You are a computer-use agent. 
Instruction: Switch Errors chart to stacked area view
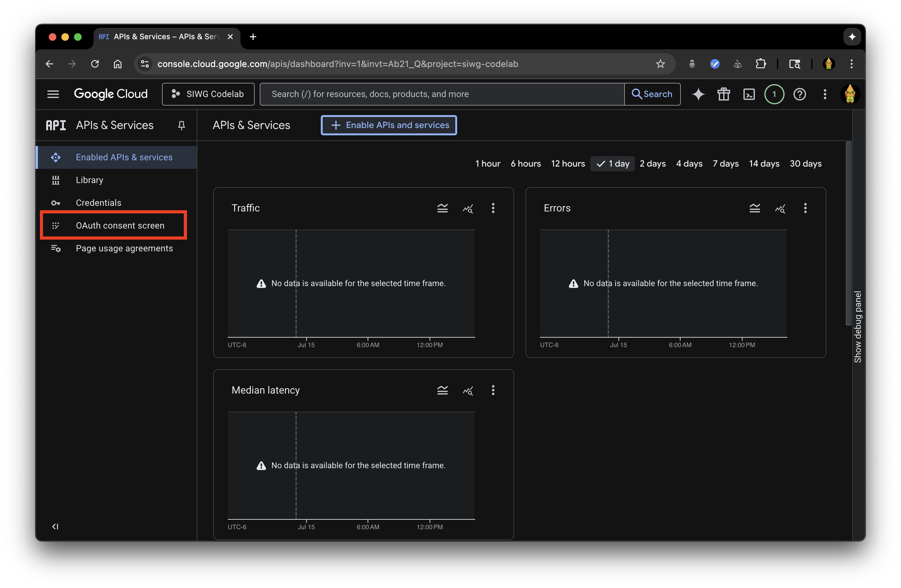[755, 208]
